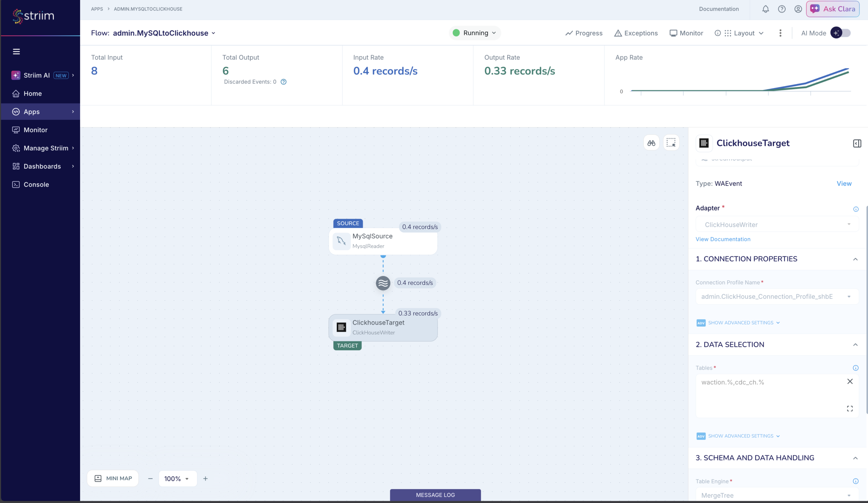Click APPS in the breadcrumb
Viewport: 868px width, 503px height.
[97, 9]
